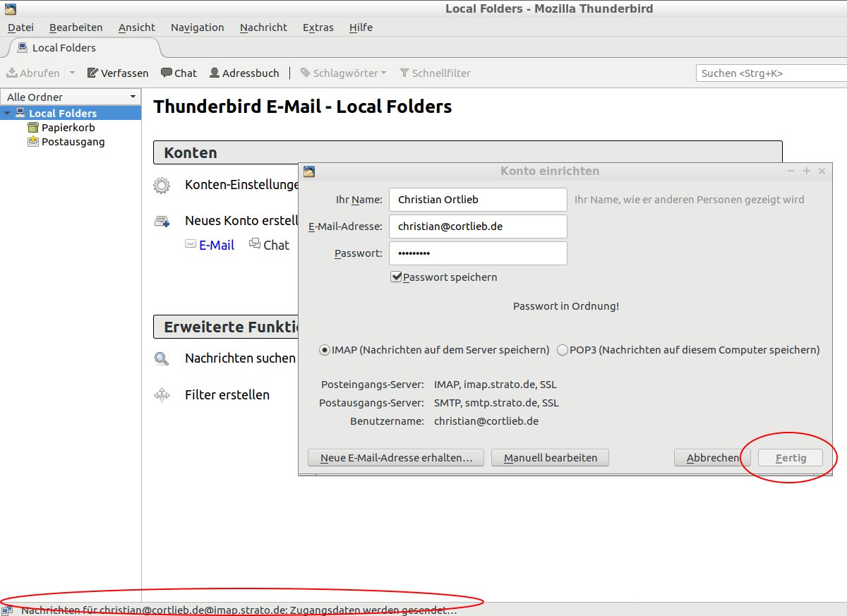This screenshot has width=847, height=616.
Task: Click the Manuell bearbeiten button
Action: point(551,458)
